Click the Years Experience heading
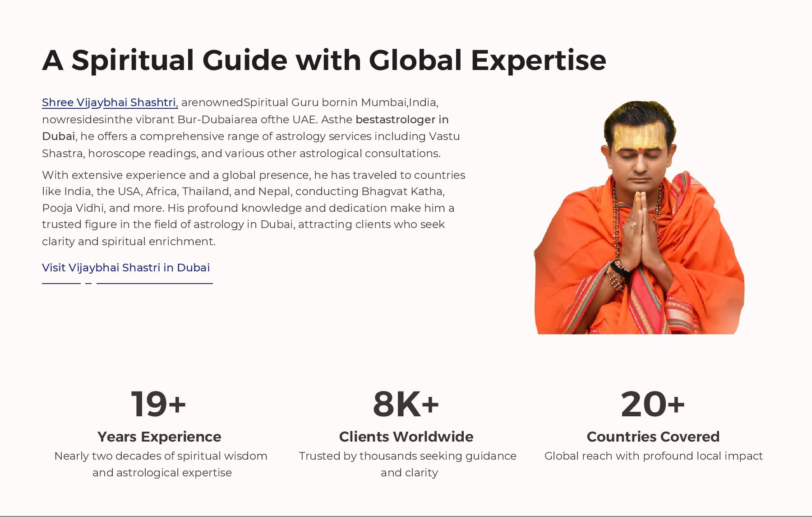Screen dimensions: 812x517 159,437
